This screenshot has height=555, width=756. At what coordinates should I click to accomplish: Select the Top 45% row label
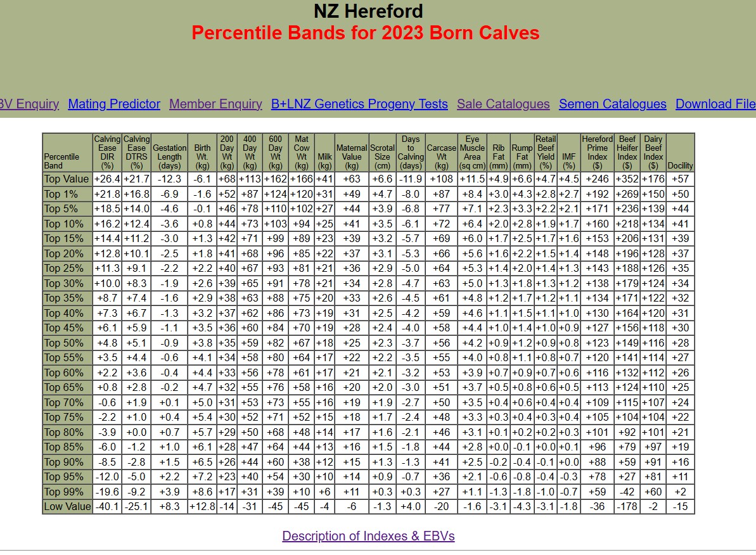click(68, 328)
